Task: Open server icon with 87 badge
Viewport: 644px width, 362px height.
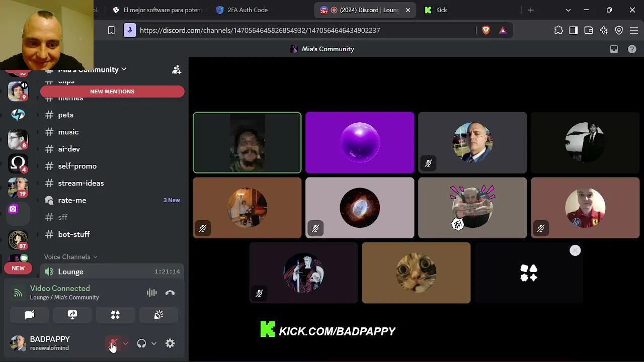Action: (x=18, y=239)
